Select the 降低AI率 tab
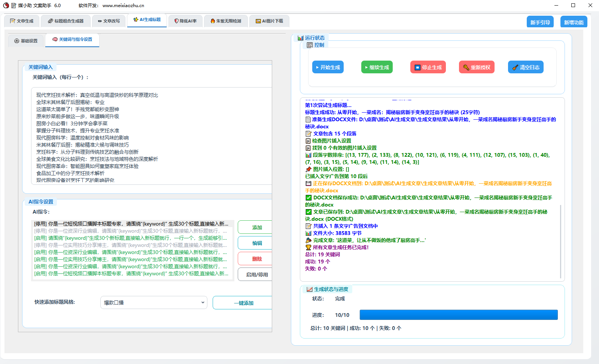599x364 pixels. pyautogui.click(x=185, y=21)
